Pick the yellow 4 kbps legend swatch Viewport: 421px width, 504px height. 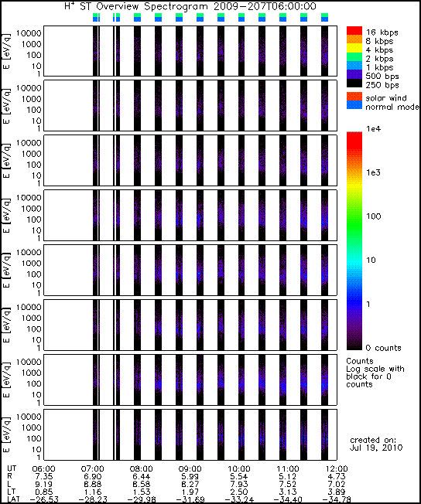tap(354, 48)
